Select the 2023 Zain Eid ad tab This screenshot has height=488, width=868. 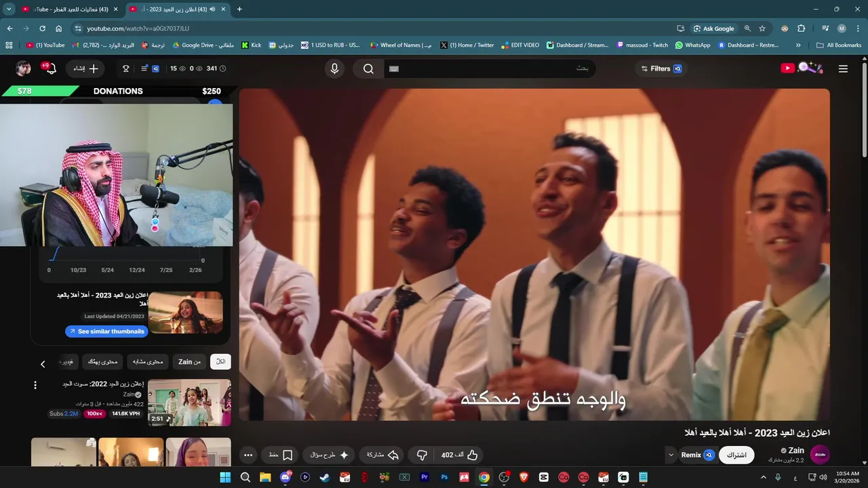179,9
